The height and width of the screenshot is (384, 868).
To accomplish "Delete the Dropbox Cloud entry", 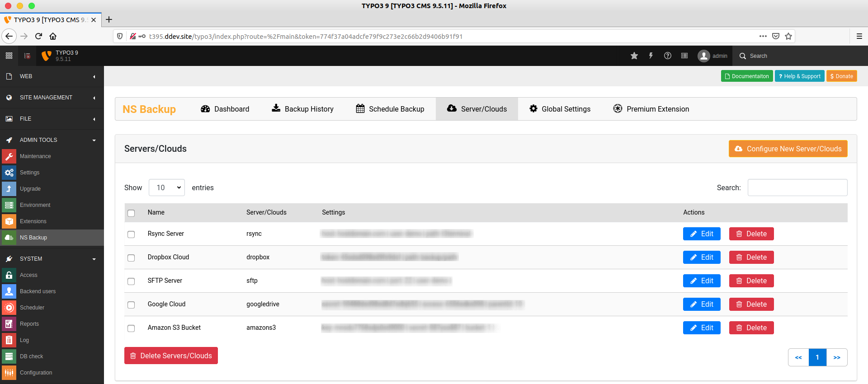I will pyautogui.click(x=751, y=257).
